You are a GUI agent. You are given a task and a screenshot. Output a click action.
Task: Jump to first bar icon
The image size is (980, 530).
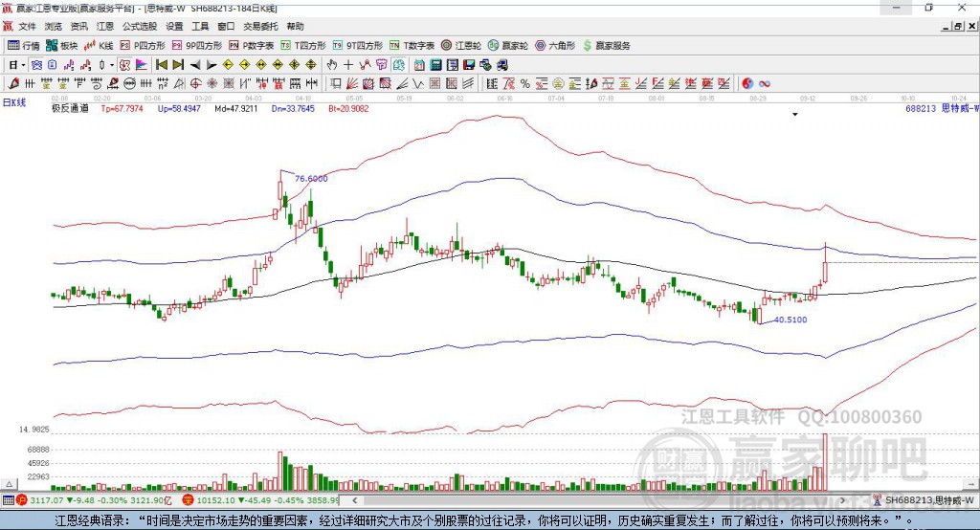tap(161, 65)
